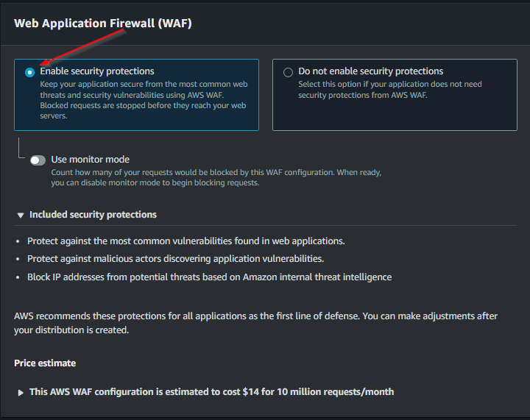Choose the Do not enable security protections radio
The width and height of the screenshot is (530, 420).
point(288,72)
